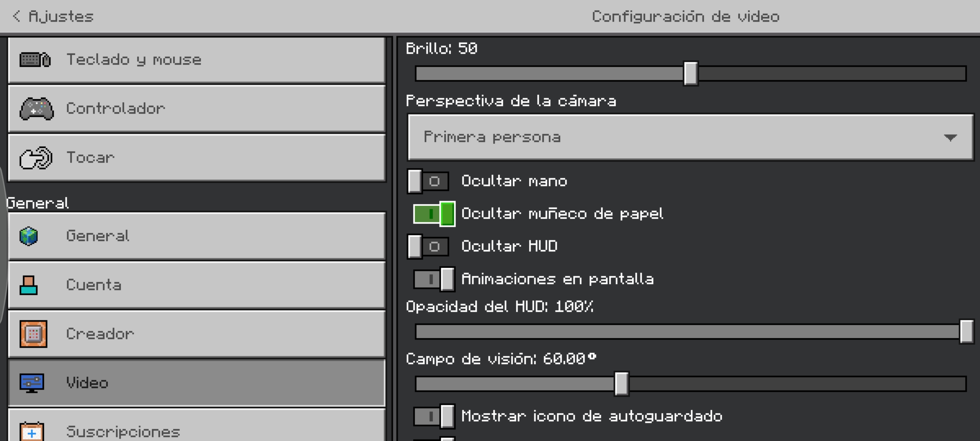Enable the Ocultar mano toggle
The width and height of the screenshot is (980, 441).
point(428,181)
